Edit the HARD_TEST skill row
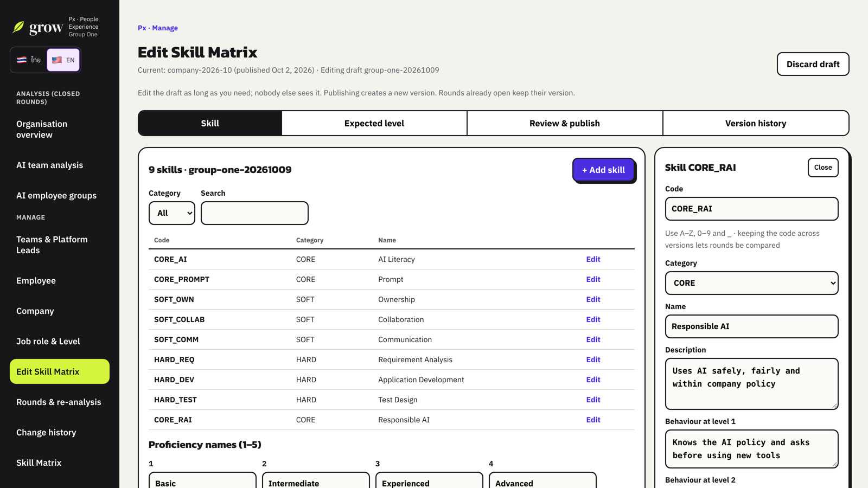Image resolution: width=868 pixels, height=488 pixels. [593, 400]
